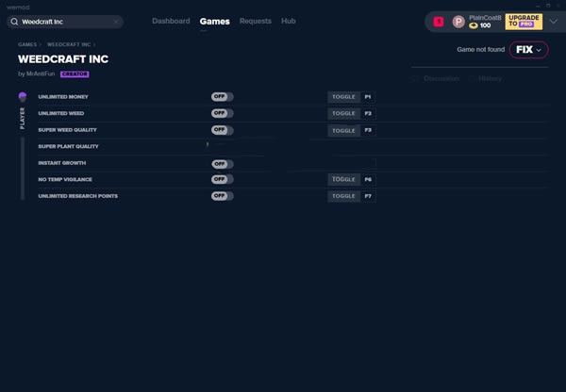This screenshot has width=566, height=392.
Task: Select the purple Player category icon
Action: coord(23,97)
